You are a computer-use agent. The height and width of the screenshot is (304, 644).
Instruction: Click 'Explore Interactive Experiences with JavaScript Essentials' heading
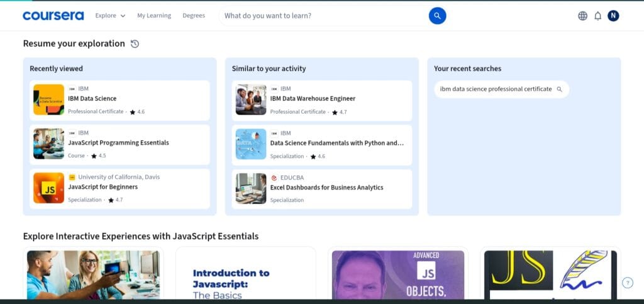click(141, 236)
